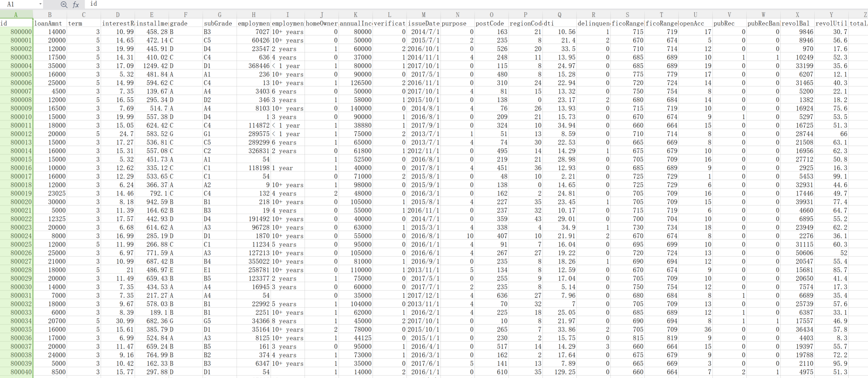Click the fx insert function icon
868x378 pixels.
click(x=76, y=4)
